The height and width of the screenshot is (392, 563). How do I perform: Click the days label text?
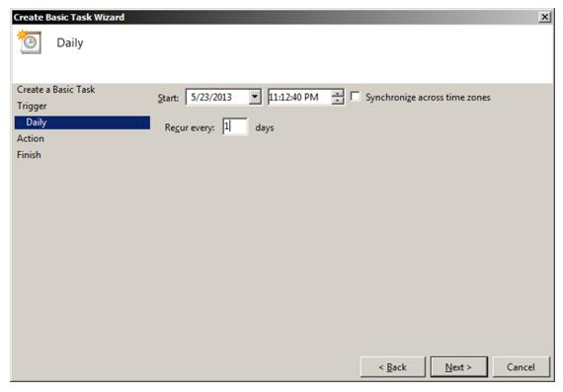[265, 127]
